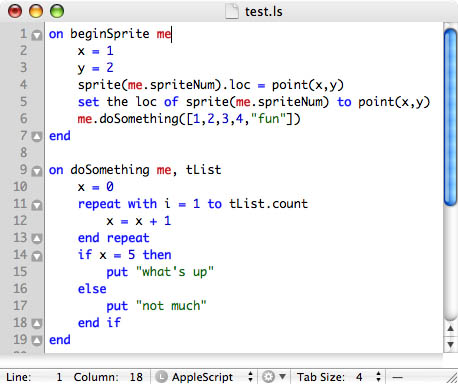Click the keyword set on line 5
Screen dimensions: 458x384
(88, 102)
